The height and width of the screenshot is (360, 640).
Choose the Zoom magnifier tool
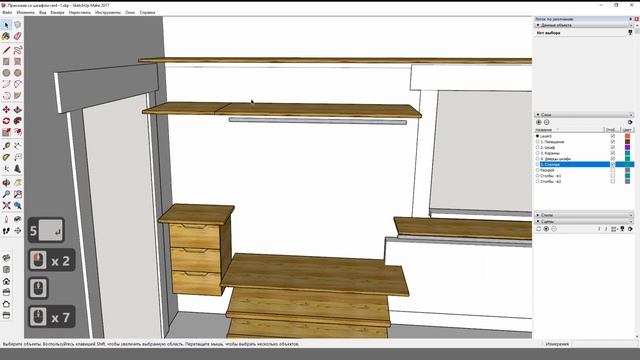coord(6,194)
